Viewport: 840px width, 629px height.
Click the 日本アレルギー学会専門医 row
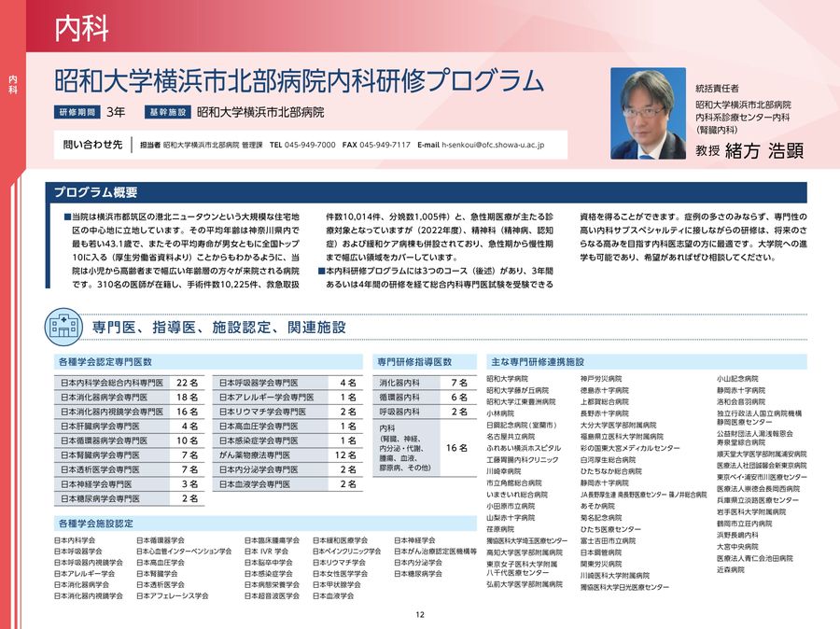287,397
